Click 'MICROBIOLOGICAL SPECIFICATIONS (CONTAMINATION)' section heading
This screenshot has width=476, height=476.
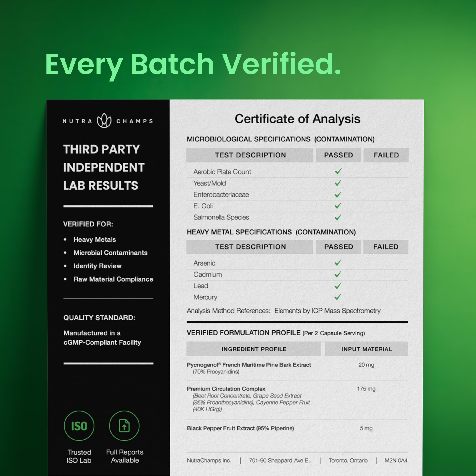point(281,139)
